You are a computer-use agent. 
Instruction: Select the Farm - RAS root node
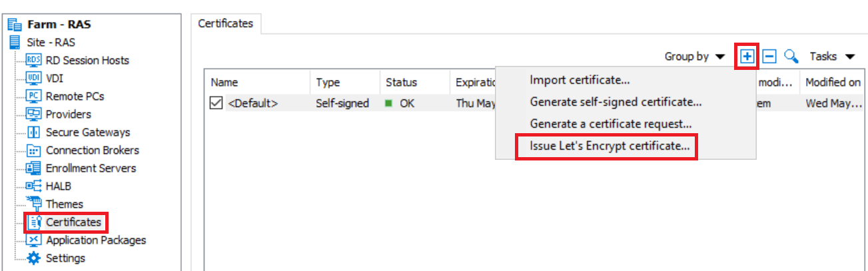59,25
